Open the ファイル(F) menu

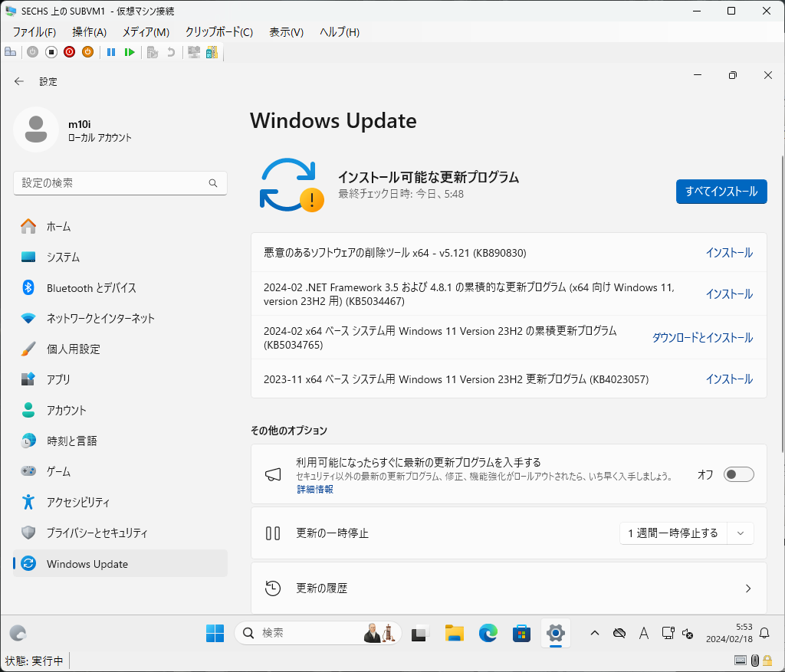34,32
